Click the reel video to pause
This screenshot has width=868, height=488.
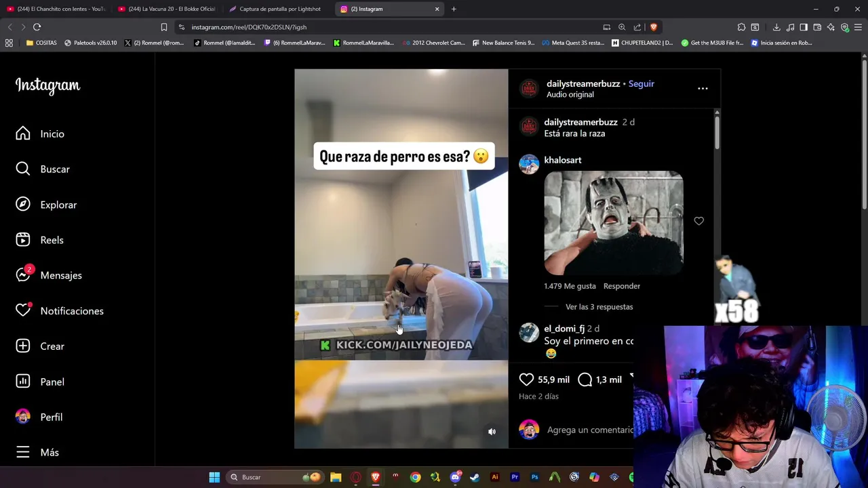(401, 258)
